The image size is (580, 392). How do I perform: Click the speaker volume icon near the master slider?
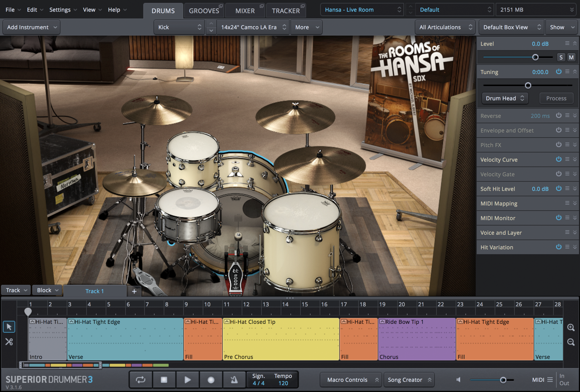coord(458,379)
